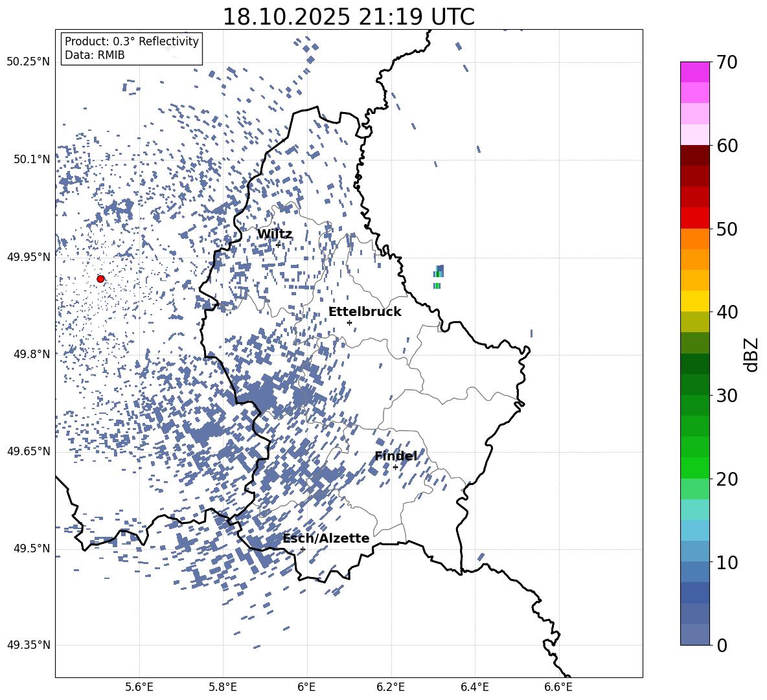This screenshot has width=767, height=700.
Task: Click the 49.95°N latitude label
Action: (29, 257)
